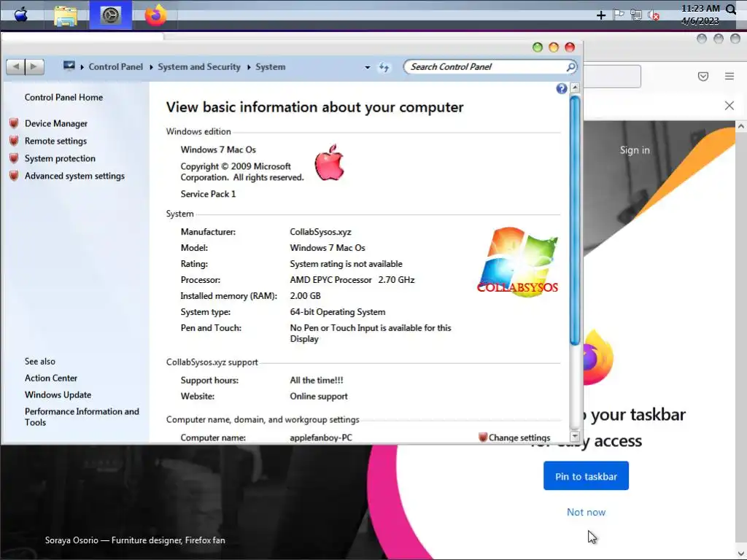Click the muted volume tray icon
Screen dimensions: 747x560
click(654, 15)
